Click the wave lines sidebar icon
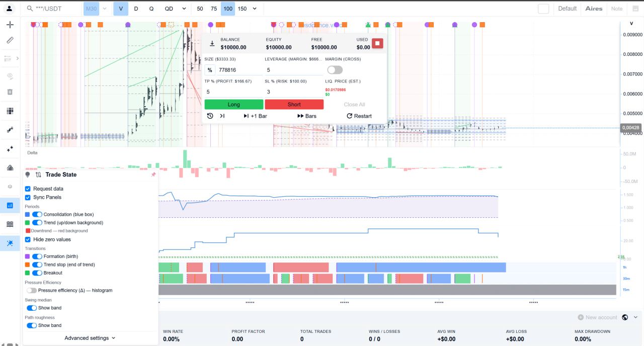The width and height of the screenshot is (644, 346). pyautogui.click(x=10, y=224)
